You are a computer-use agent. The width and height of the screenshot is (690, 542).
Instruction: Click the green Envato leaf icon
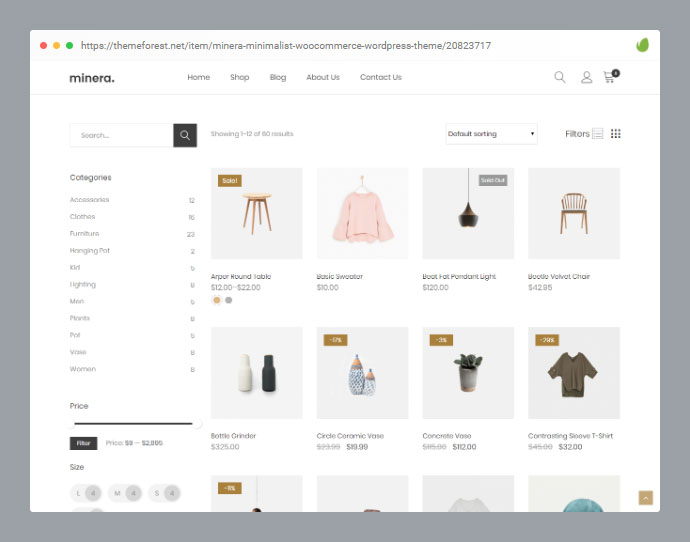tap(642, 45)
